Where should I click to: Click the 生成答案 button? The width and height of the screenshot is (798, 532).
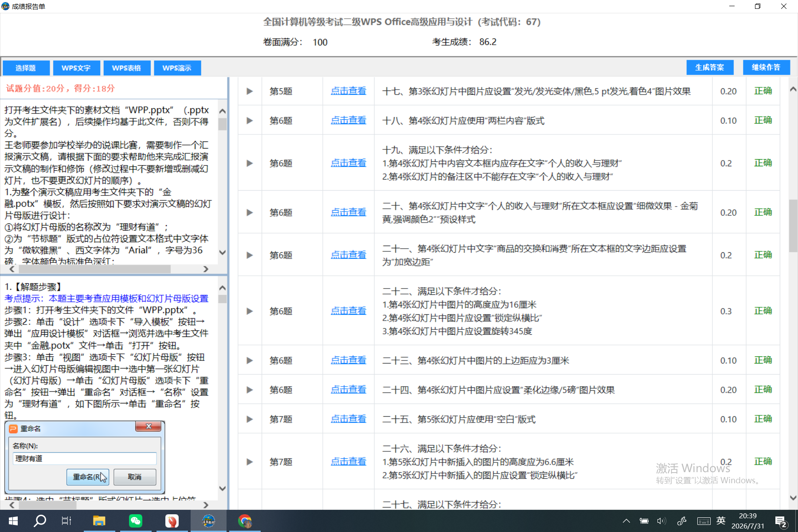point(710,67)
